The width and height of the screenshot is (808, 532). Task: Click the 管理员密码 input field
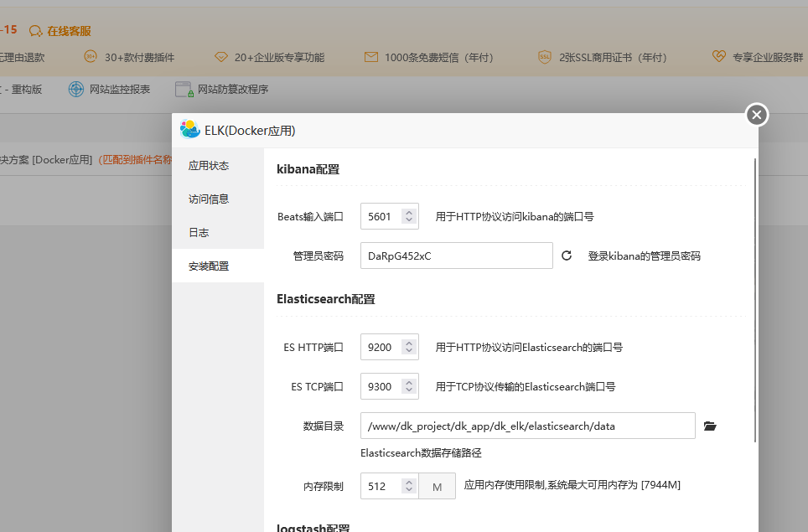tap(457, 256)
